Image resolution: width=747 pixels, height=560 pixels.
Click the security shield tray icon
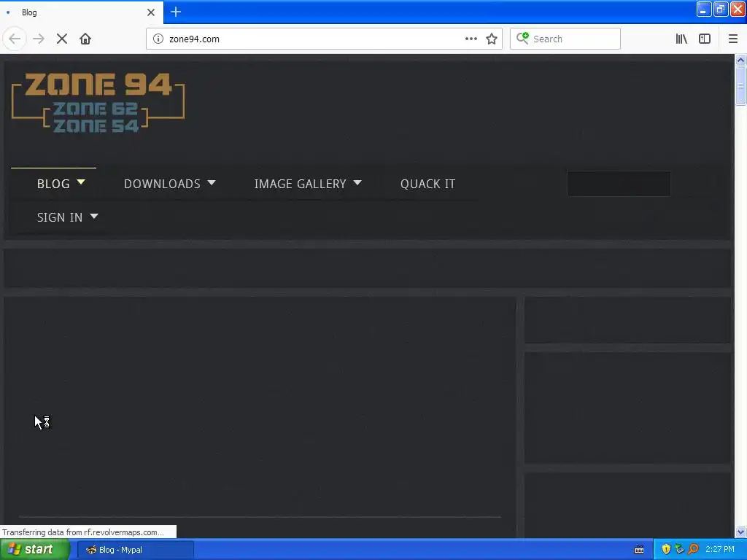pyautogui.click(x=666, y=549)
